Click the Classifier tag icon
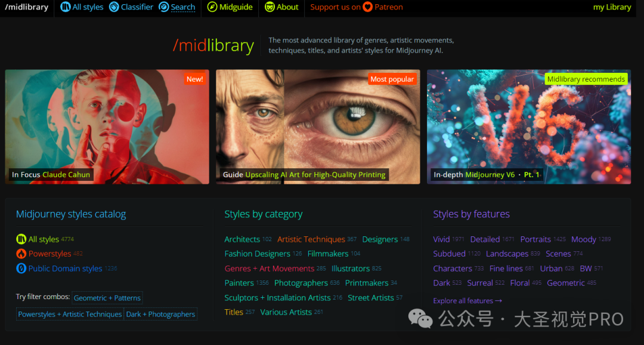The image size is (644, 345). (x=114, y=7)
